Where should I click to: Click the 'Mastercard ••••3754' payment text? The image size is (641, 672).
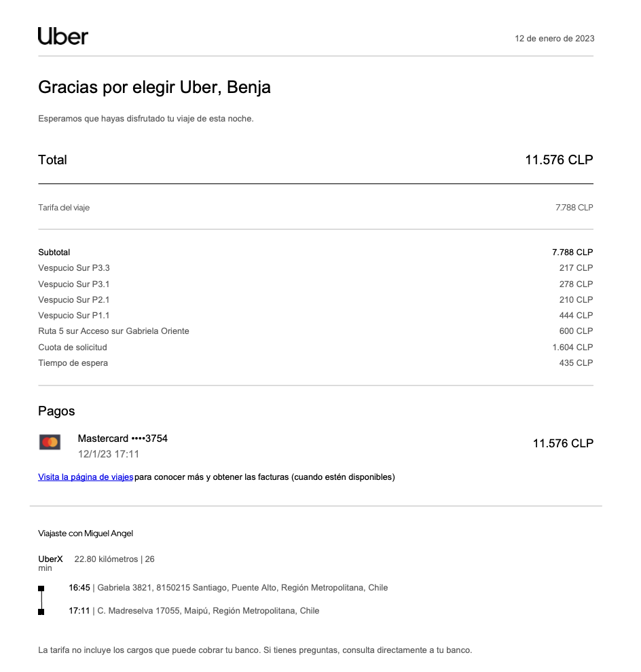(123, 438)
